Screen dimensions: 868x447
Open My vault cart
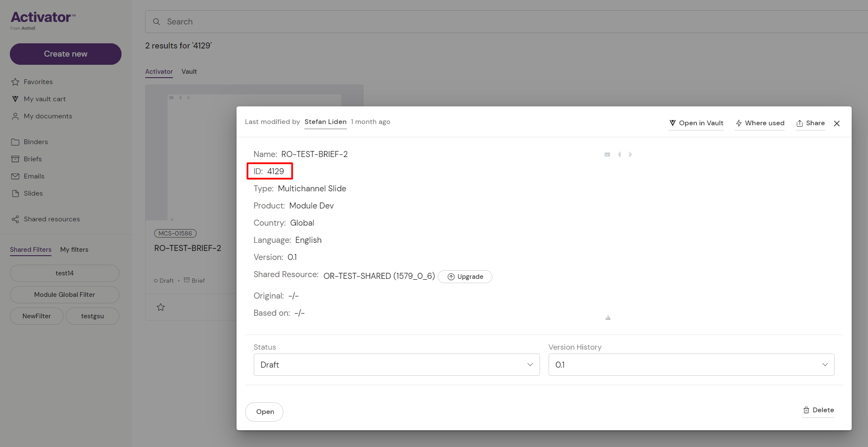[x=44, y=99]
